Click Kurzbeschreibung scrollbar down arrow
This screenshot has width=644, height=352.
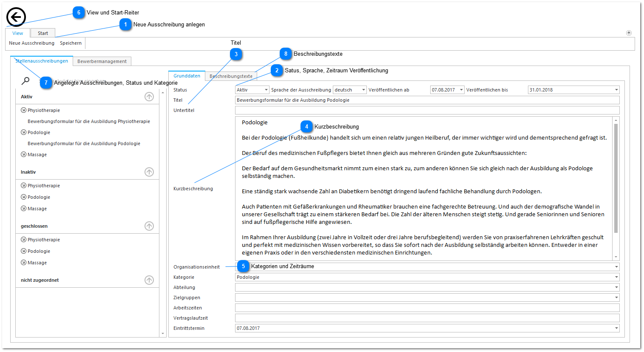point(616,257)
